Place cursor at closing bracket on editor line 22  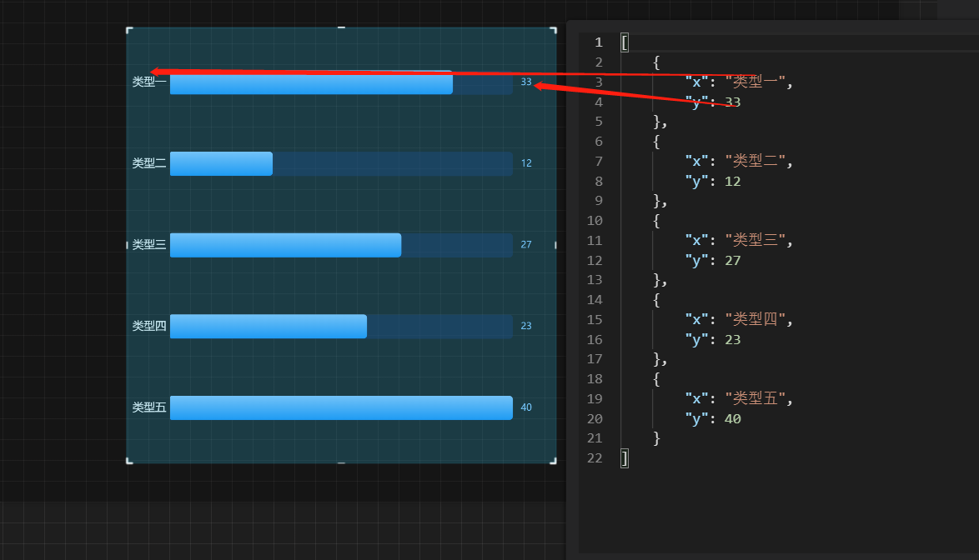point(625,458)
